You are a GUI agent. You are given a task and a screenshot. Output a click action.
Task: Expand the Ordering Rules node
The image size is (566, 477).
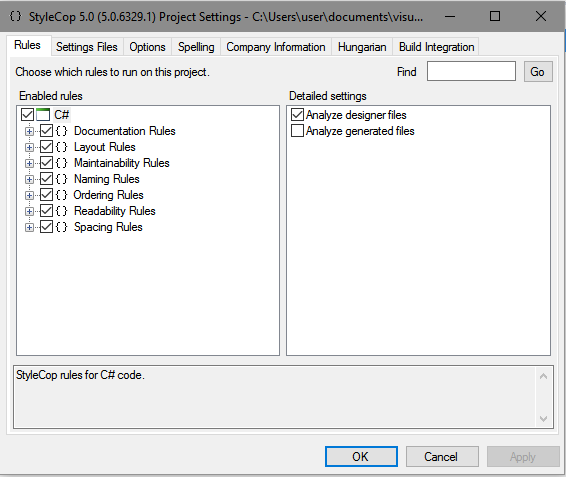click(x=30, y=195)
